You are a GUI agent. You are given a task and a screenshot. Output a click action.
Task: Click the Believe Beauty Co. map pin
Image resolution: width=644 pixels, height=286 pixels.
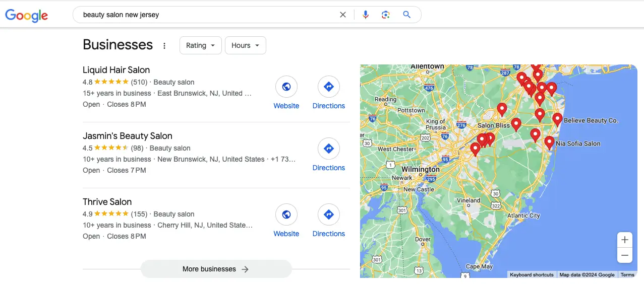pos(557,119)
